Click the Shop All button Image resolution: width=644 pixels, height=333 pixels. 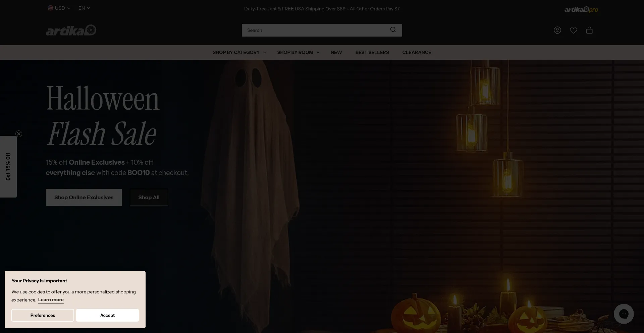[149, 197]
